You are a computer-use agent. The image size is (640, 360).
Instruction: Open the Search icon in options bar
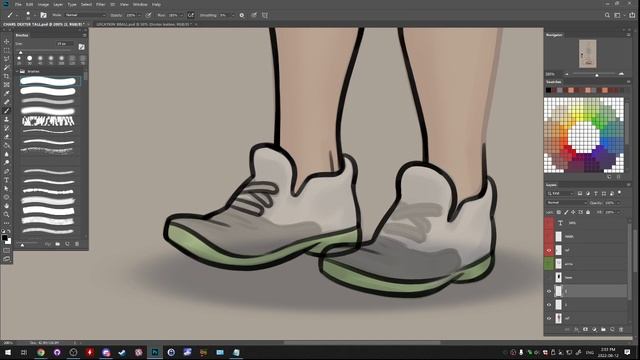pos(607,15)
